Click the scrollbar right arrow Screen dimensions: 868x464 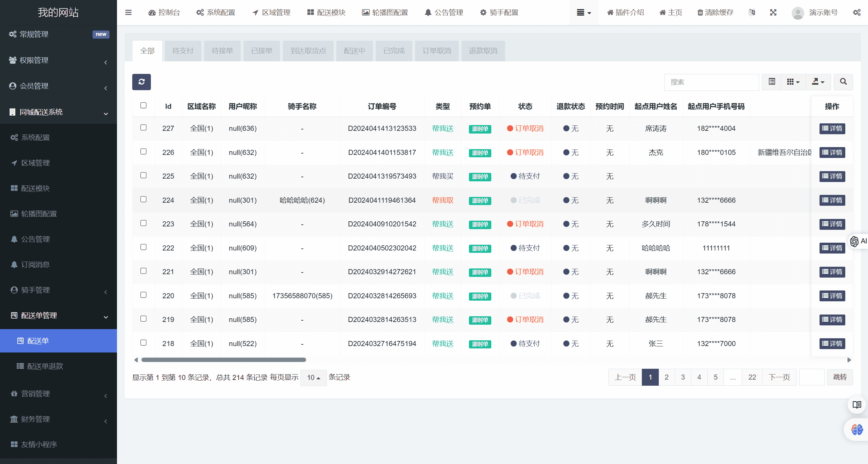click(849, 360)
